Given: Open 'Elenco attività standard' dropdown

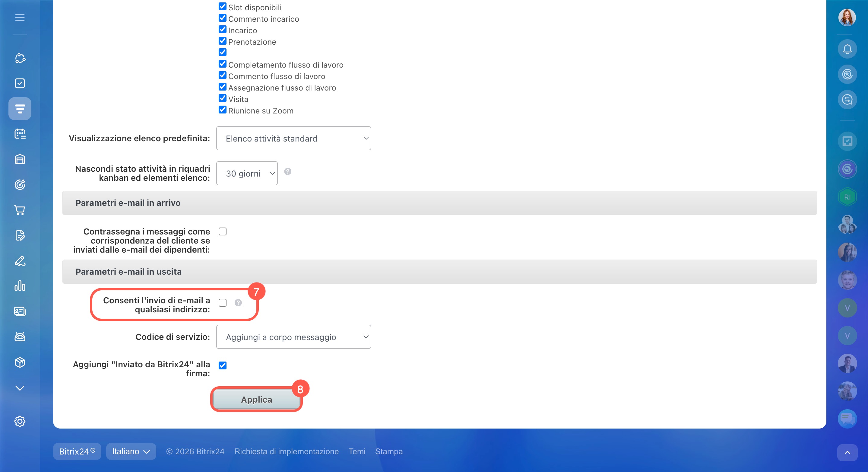Looking at the screenshot, I should coord(293,138).
